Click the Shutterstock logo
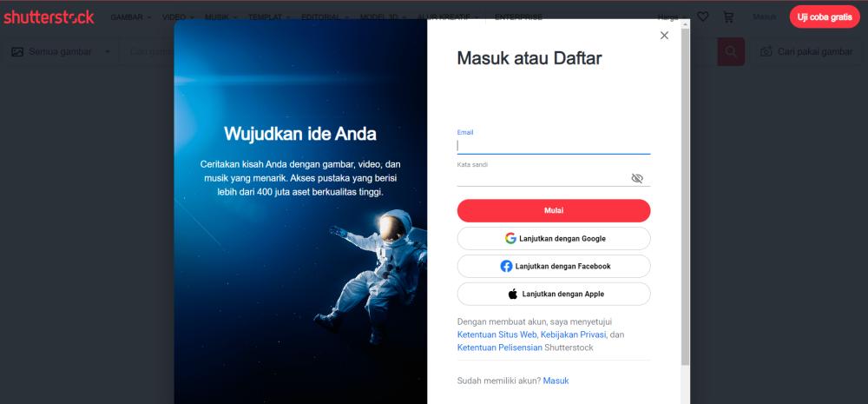868x404 pixels. click(49, 17)
